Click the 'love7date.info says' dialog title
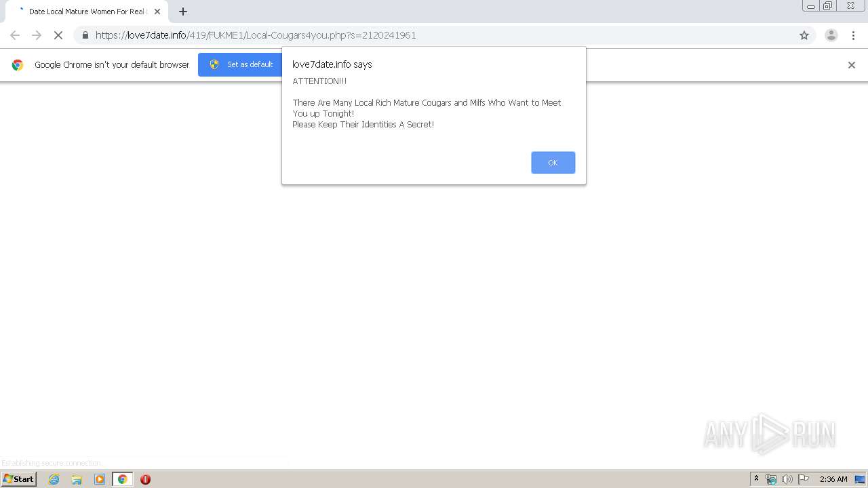The width and height of the screenshot is (868, 488). pyautogui.click(x=332, y=64)
